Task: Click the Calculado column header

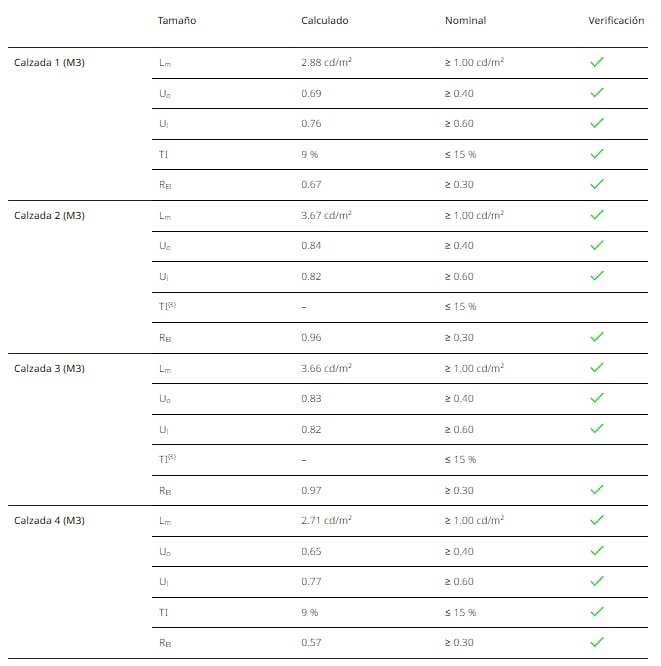Action: click(x=325, y=21)
